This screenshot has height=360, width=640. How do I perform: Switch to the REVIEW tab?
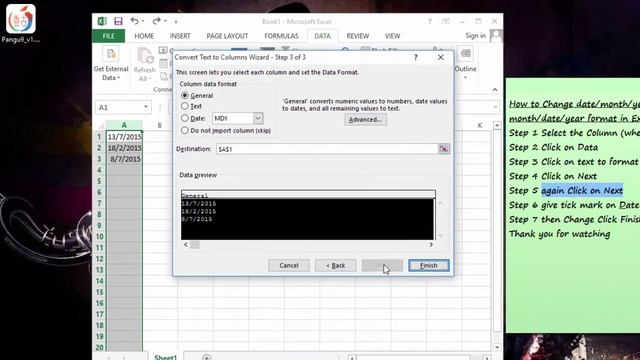tap(358, 36)
